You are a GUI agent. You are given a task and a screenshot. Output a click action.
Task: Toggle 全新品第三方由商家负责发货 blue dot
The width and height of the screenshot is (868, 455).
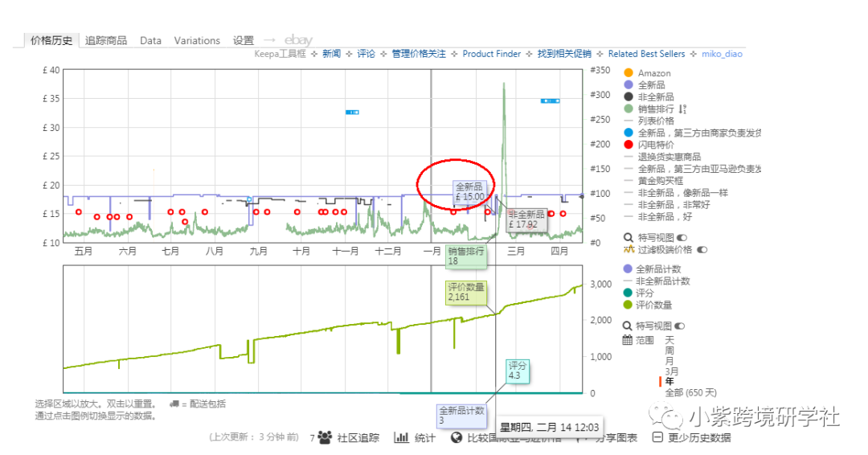(628, 133)
